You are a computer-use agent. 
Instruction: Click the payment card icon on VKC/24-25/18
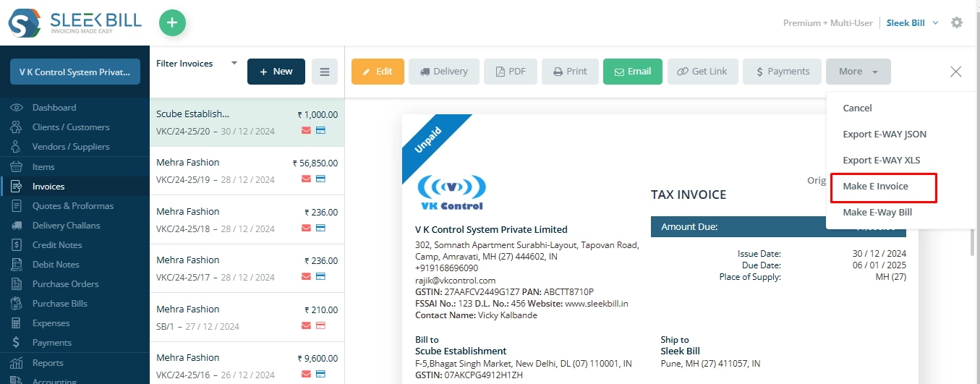tap(320, 229)
